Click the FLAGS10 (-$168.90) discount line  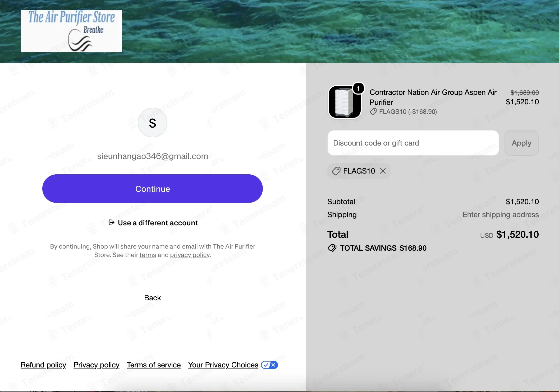tap(403, 112)
